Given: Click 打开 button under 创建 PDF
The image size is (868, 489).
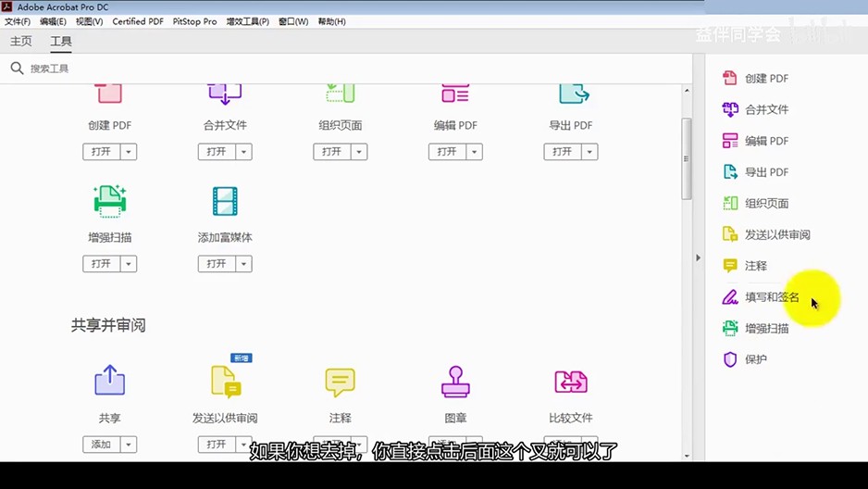Looking at the screenshot, I should 102,152.
